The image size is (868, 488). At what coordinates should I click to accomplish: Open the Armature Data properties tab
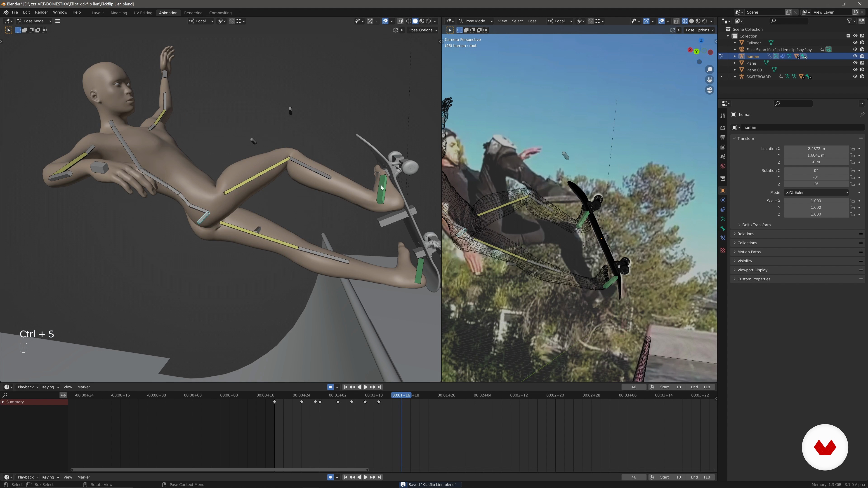[x=723, y=219]
